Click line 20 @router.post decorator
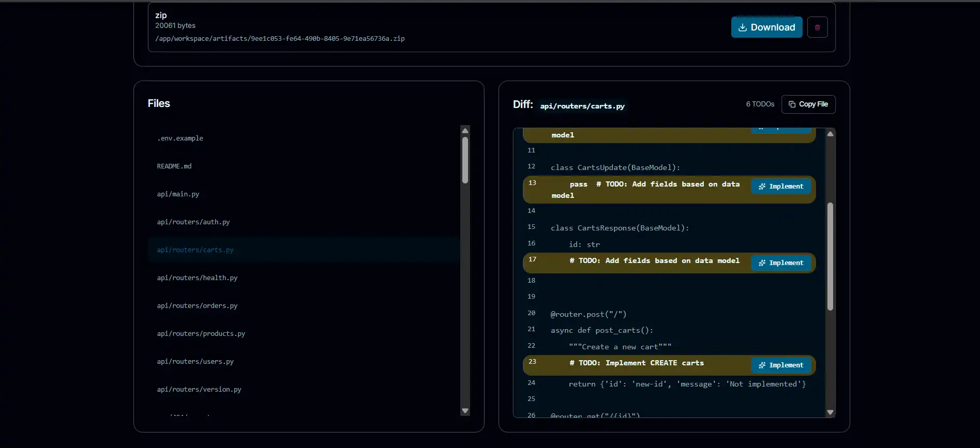Screen dimensions: 980x448 tap(589, 314)
